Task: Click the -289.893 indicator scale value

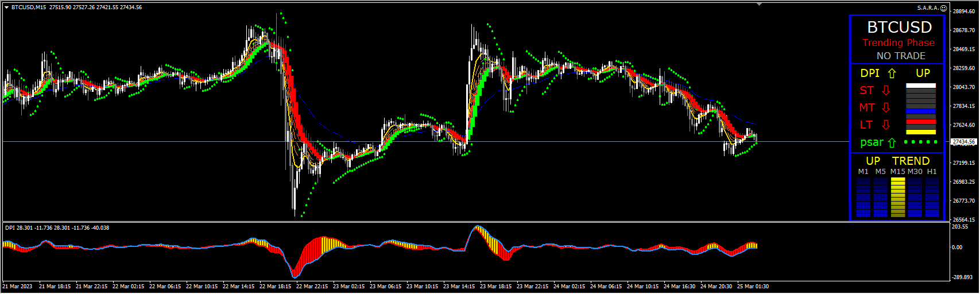Action: 962,277
